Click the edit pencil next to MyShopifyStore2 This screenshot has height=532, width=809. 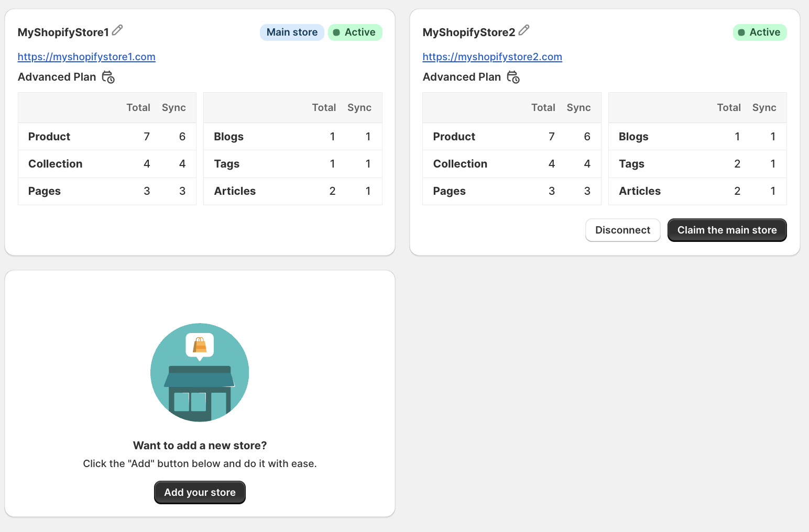click(524, 30)
